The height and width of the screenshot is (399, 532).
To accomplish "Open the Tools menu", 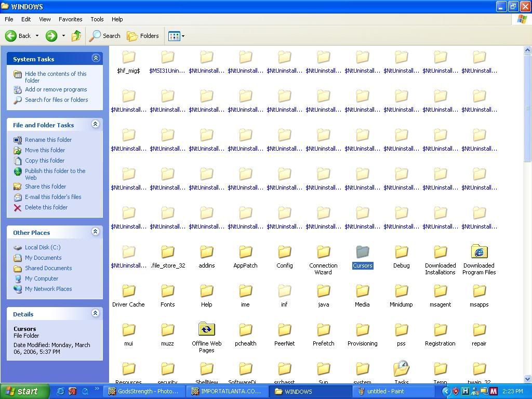I will (x=97, y=19).
